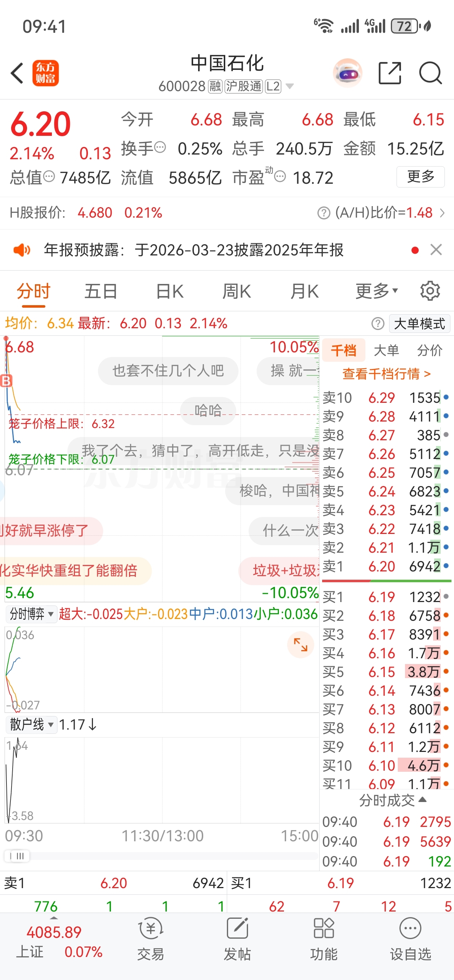Tap the 总值 info icon
The width and height of the screenshot is (454, 980).
coord(49,176)
